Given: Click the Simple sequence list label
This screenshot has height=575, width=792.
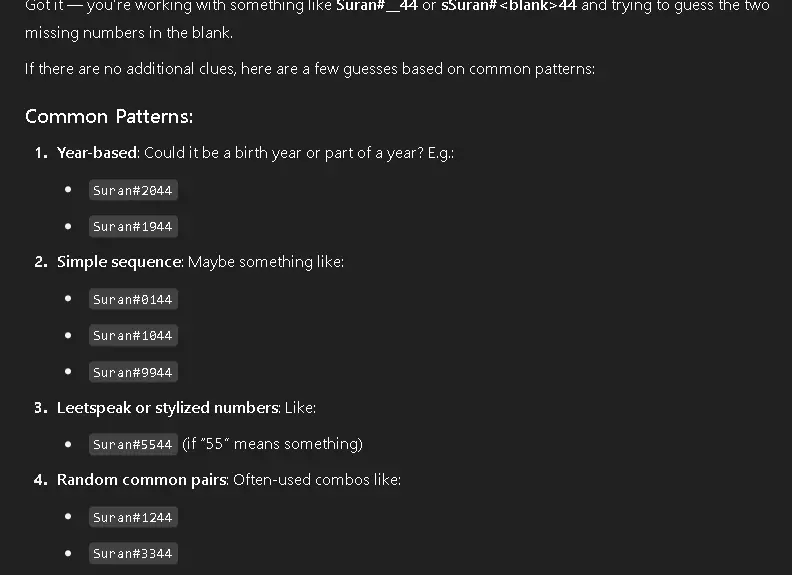Looking at the screenshot, I should (119, 262).
